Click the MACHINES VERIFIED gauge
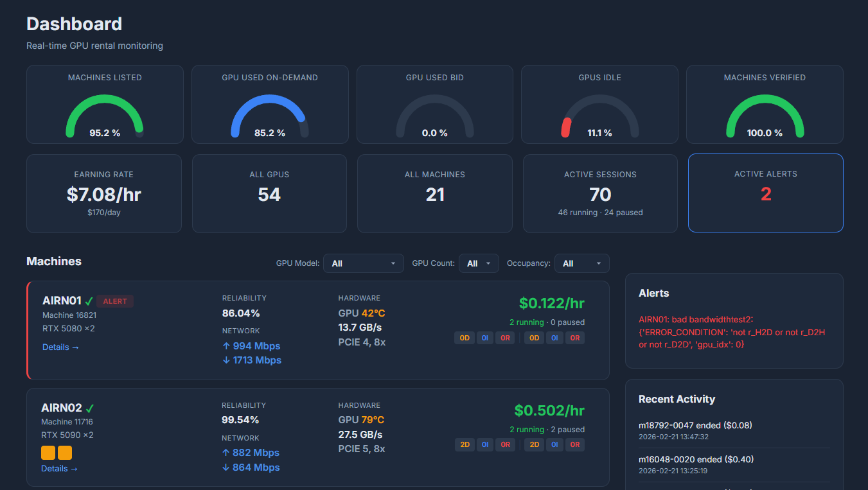Screen dimensions: 868x490 [x=765, y=116]
